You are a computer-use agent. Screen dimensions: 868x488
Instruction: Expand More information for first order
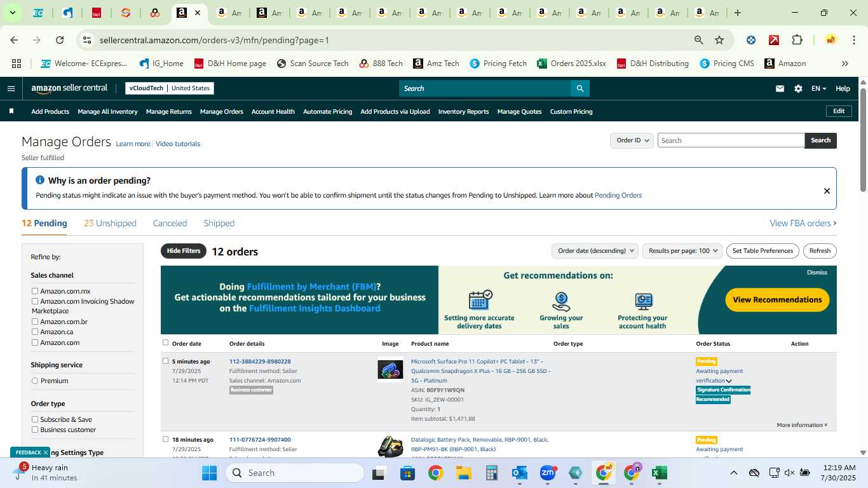[x=802, y=425]
